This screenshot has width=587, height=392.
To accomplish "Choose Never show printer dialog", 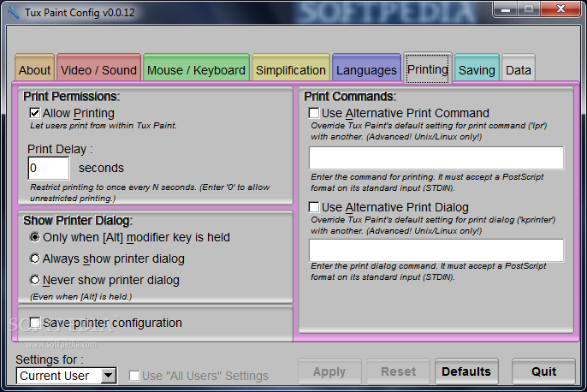I will tap(35, 280).
